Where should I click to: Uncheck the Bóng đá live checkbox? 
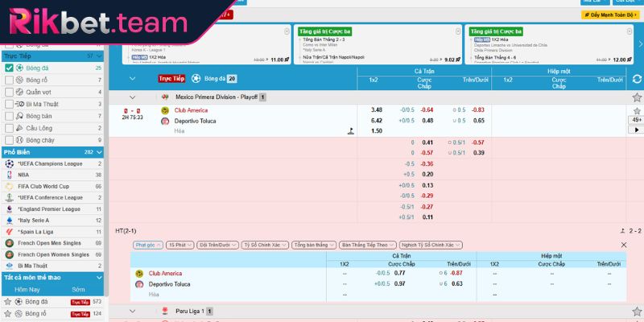pyautogui.click(x=9, y=68)
